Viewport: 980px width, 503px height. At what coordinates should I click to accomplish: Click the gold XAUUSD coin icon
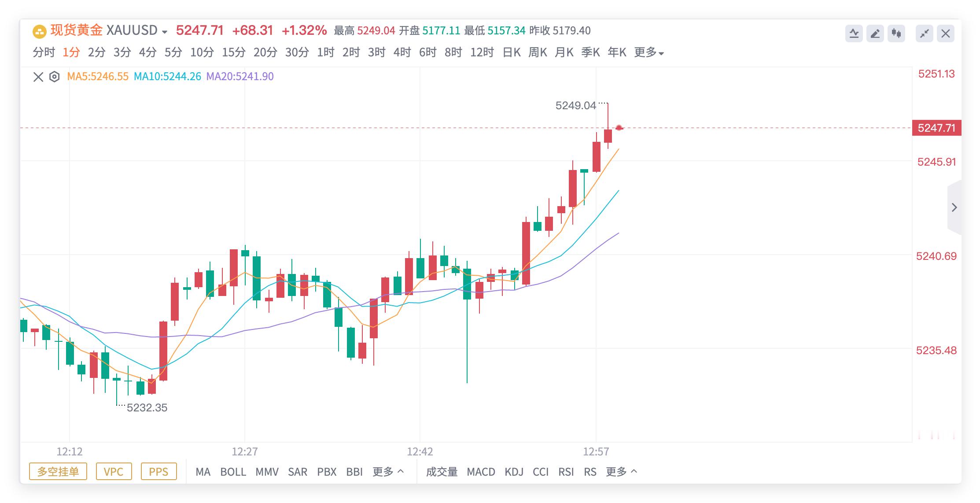click(40, 31)
